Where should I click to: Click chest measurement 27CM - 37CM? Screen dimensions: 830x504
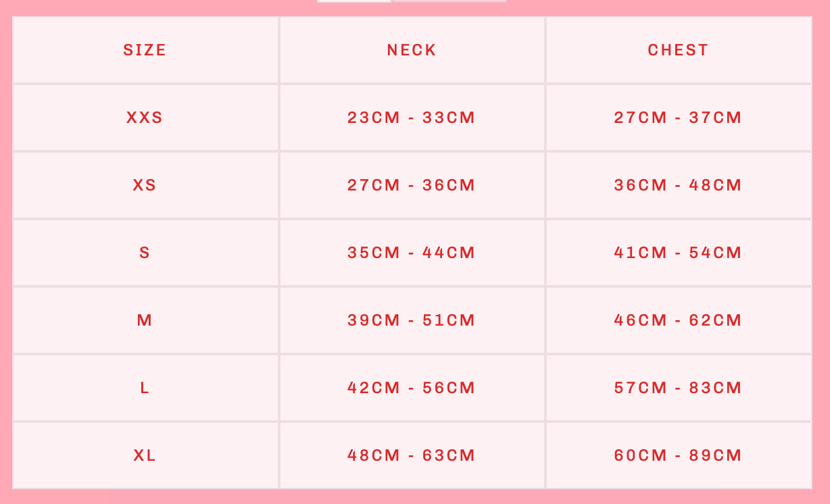(678, 118)
